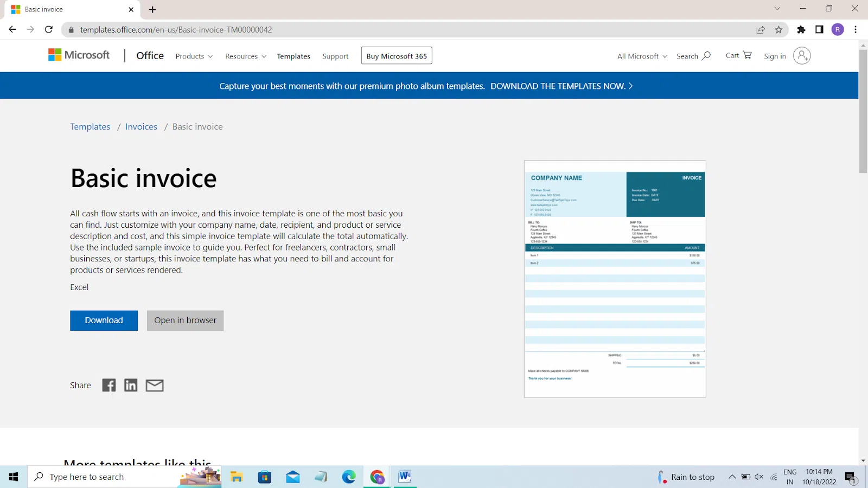Go forward in browser history
The image size is (868, 488).
coord(30,29)
